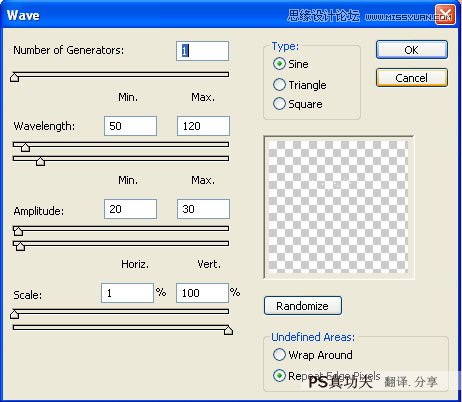
Task: Click the Wave title bar text
Action: coord(23,15)
